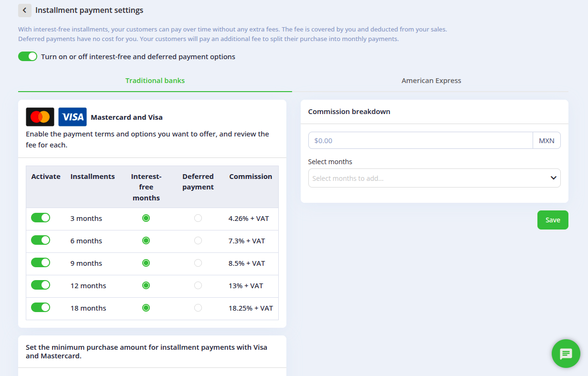Click the Visa logo

[x=73, y=117]
